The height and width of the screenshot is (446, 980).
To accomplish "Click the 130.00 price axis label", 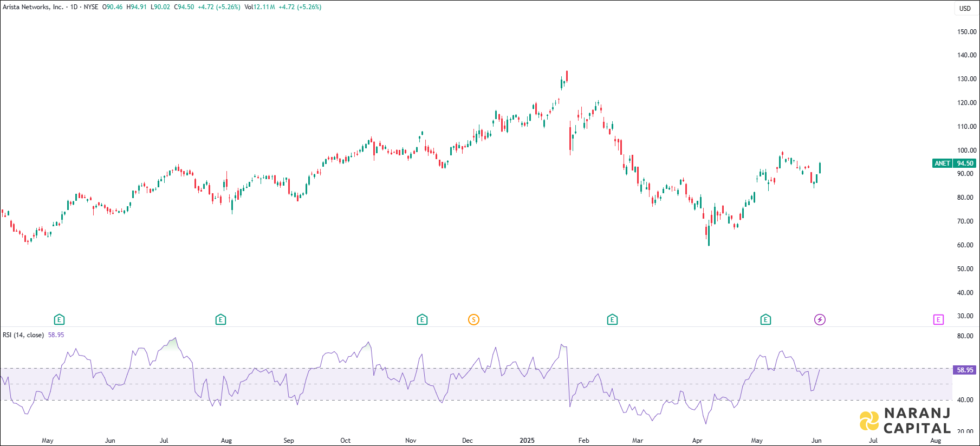I will click(x=966, y=79).
